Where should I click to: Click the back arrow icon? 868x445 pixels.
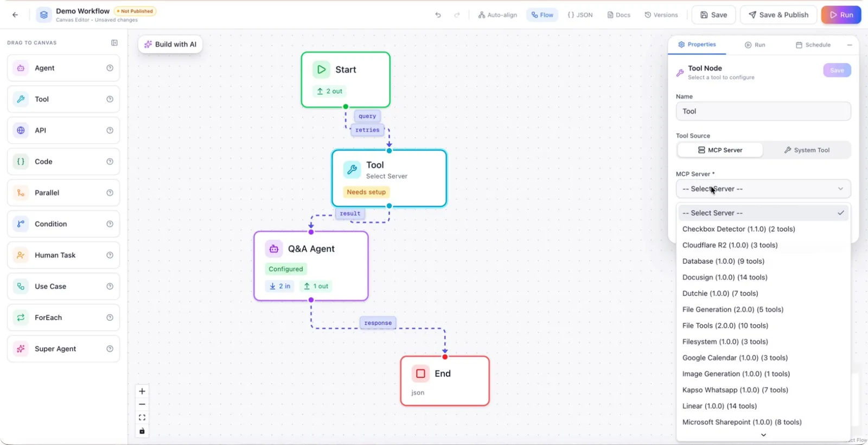coord(15,15)
